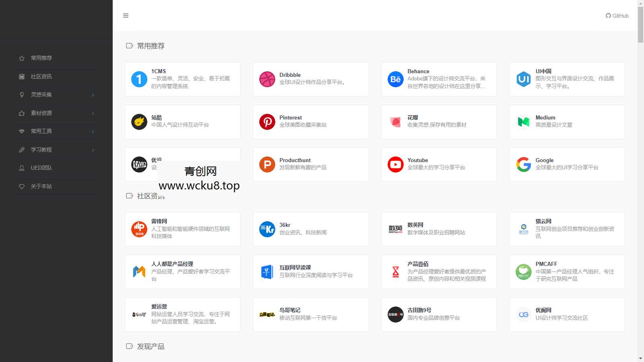
Task: Click the PMCAFF green icon
Action: (x=523, y=271)
